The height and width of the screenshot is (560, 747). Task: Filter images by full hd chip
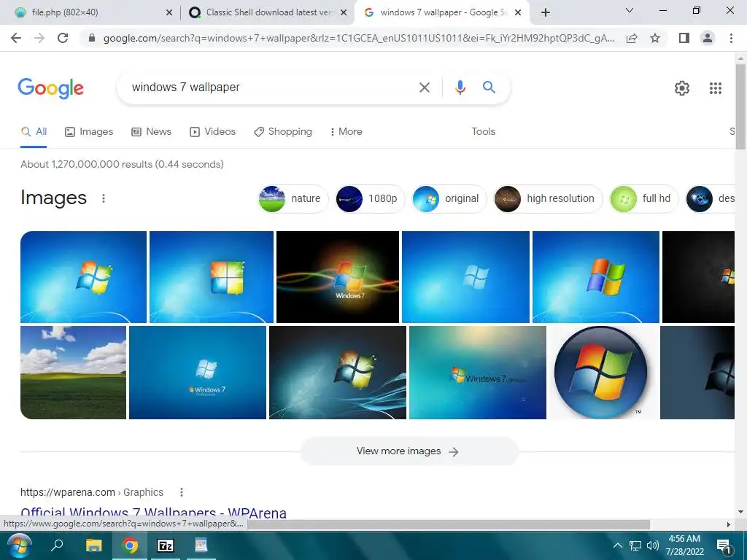643,198
